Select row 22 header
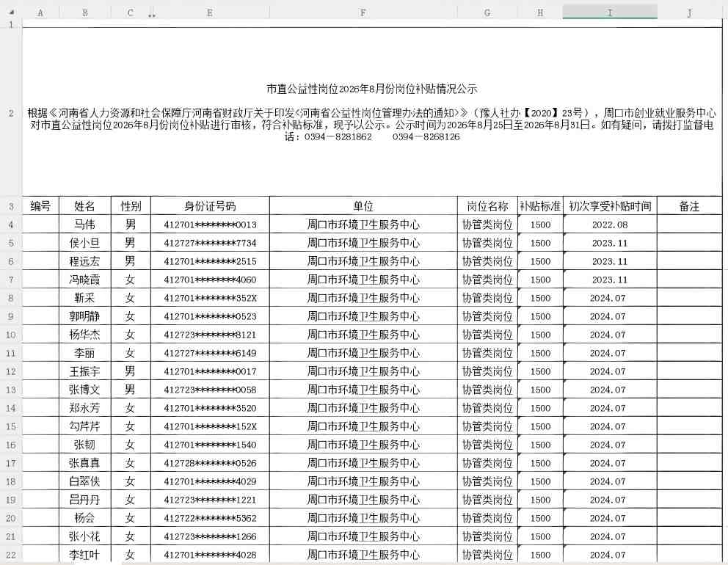This screenshot has width=728, height=565. 11,555
